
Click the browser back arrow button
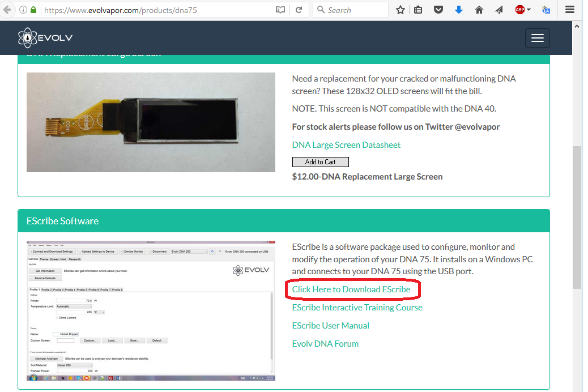click(x=7, y=10)
